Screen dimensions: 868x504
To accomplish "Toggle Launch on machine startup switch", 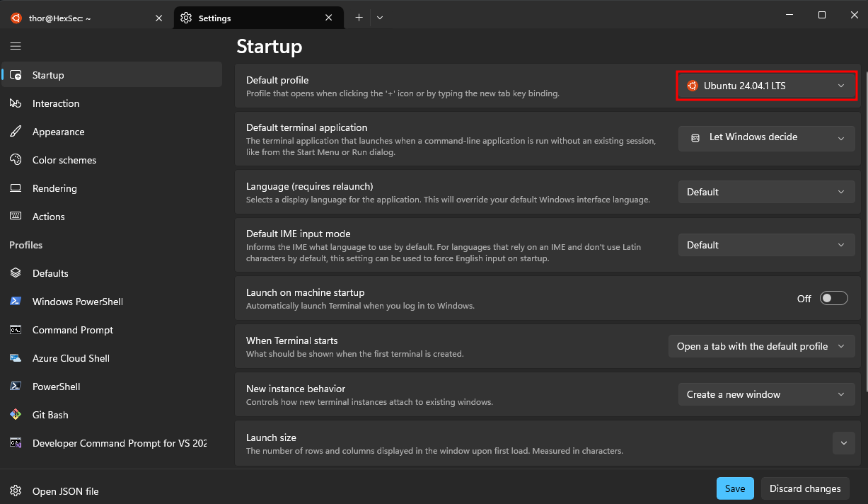I will coord(833,299).
